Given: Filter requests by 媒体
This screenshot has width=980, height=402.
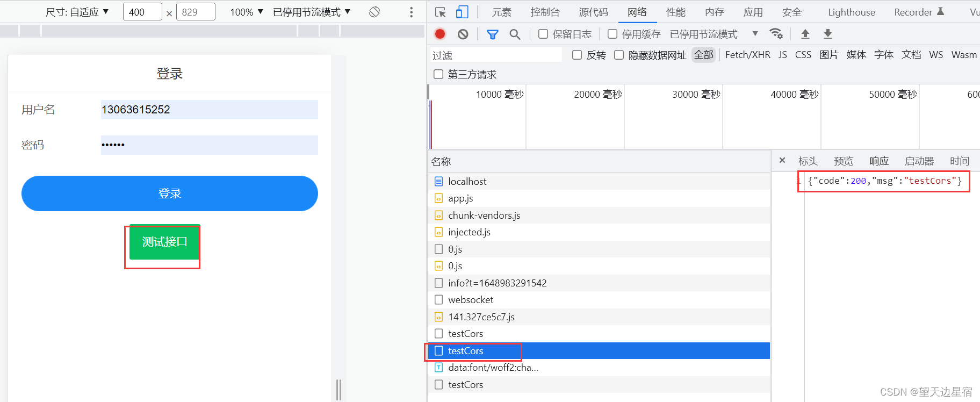Looking at the screenshot, I should coord(856,55).
